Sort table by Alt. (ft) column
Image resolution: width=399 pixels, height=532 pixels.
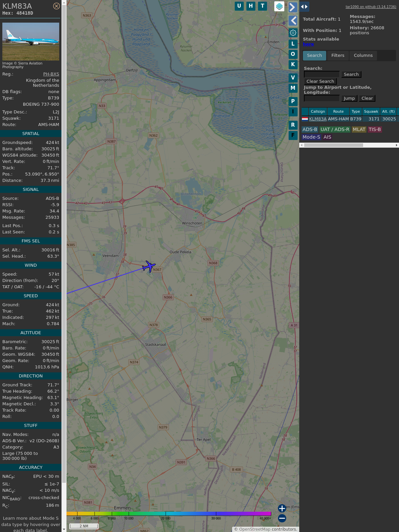pos(388,112)
